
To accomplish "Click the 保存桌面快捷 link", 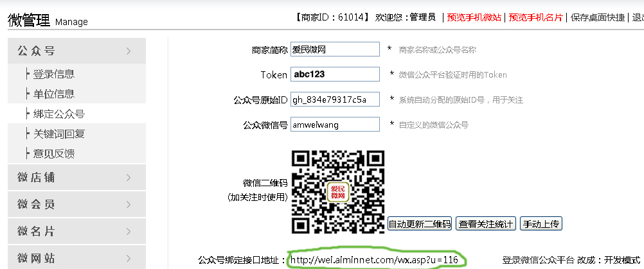I will click(598, 17).
